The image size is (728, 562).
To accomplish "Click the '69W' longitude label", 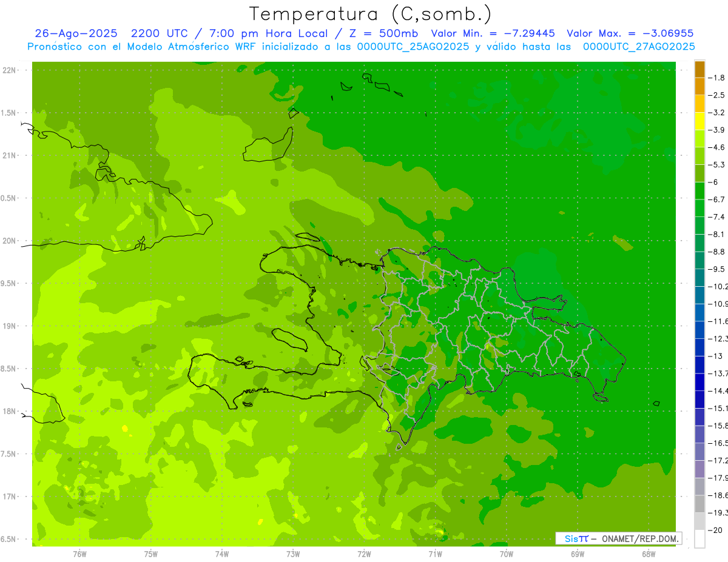I will pos(577,554).
